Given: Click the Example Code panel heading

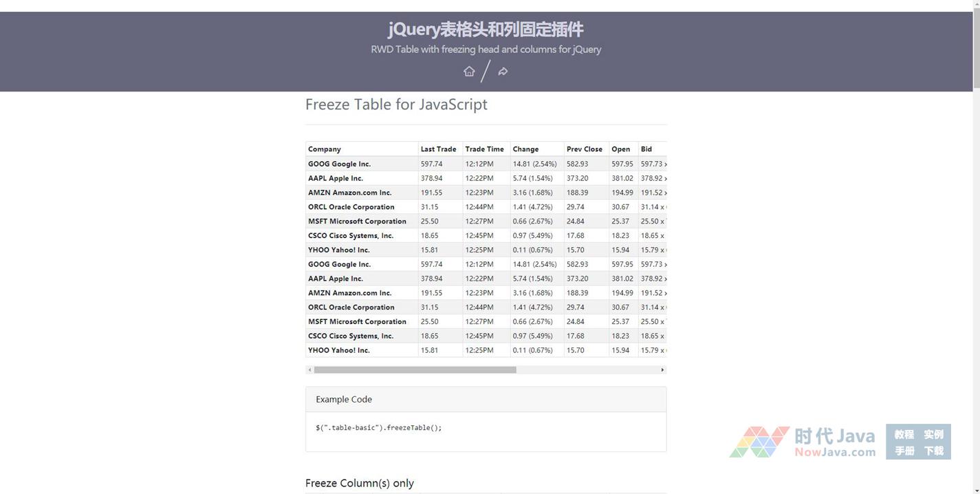Looking at the screenshot, I should pyautogui.click(x=344, y=400).
